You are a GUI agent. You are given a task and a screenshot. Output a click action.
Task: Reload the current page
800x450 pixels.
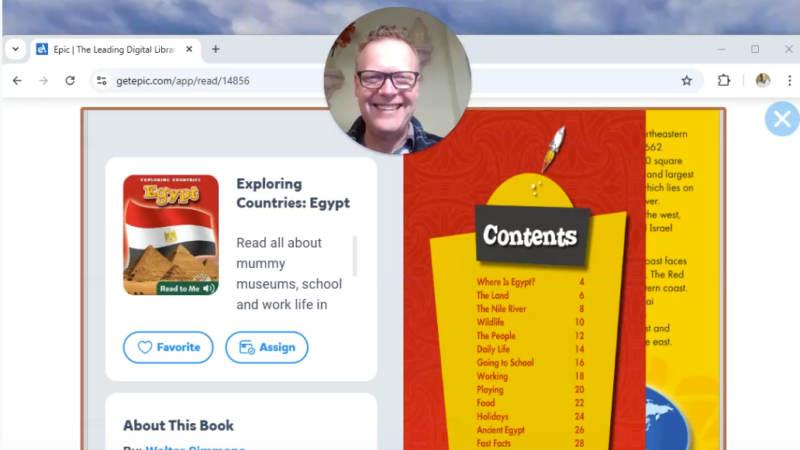(x=70, y=81)
